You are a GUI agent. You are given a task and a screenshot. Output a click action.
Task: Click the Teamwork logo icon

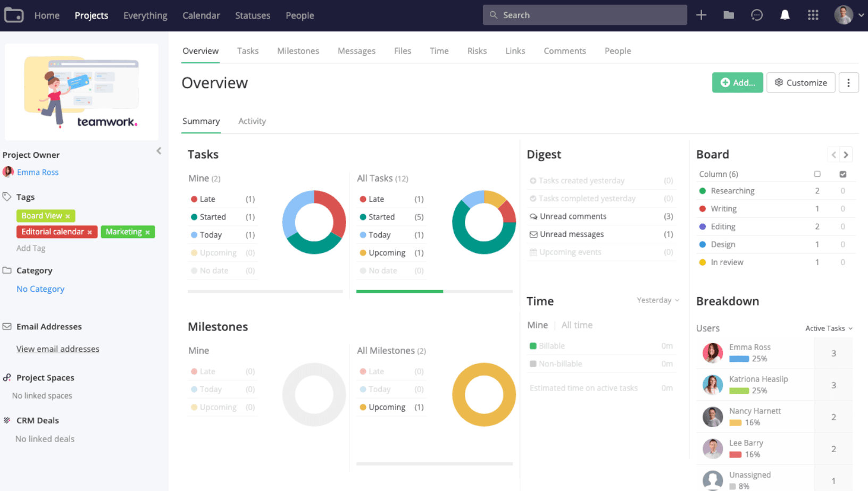[14, 14]
